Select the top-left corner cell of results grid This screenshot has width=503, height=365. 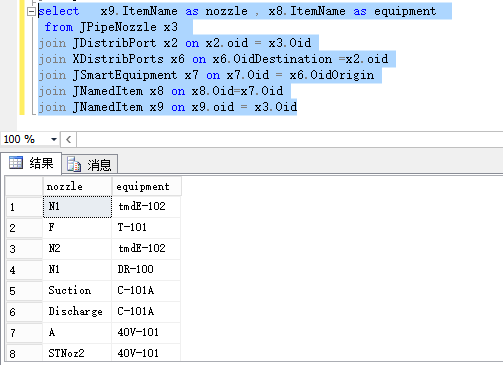(24, 186)
